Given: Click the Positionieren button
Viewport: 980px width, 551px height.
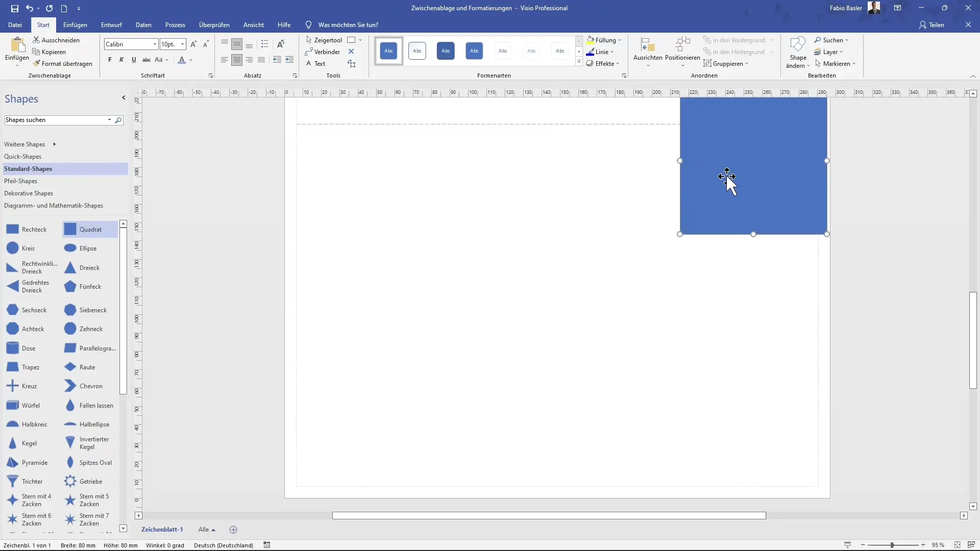Looking at the screenshot, I should (x=682, y=52).
